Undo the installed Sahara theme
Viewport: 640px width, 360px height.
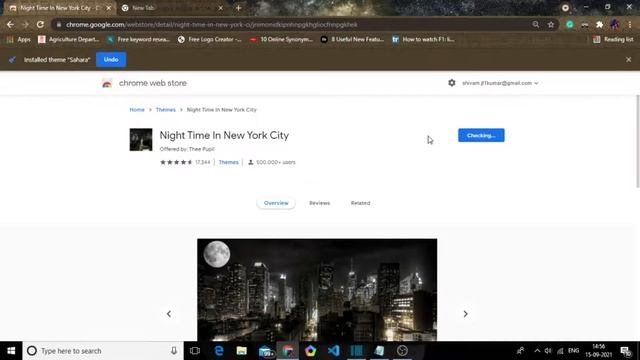(111, 60)
